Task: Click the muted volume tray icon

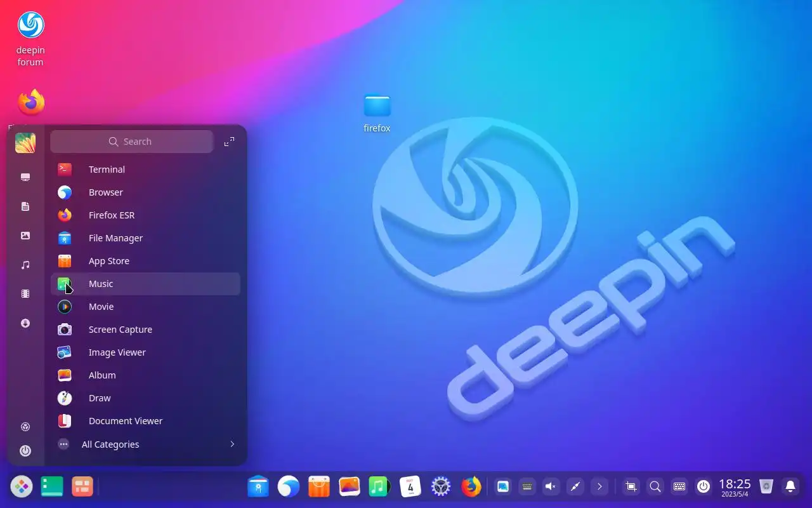Action: [551, 487]
